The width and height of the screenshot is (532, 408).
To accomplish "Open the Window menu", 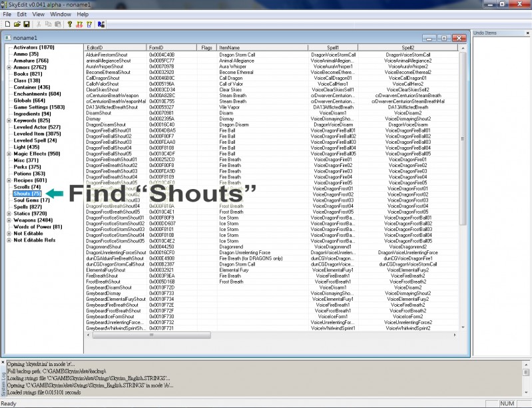I will (x=61, y=14).
